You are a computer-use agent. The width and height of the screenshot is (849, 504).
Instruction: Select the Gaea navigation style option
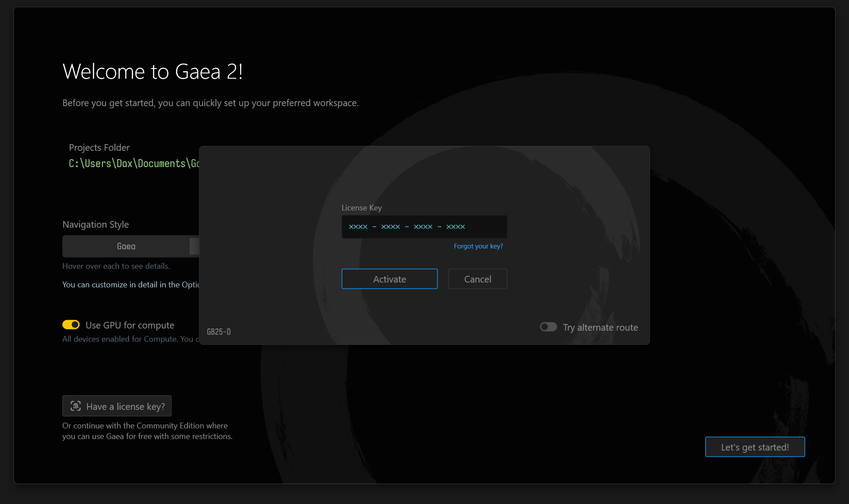[x=126, y=246]
